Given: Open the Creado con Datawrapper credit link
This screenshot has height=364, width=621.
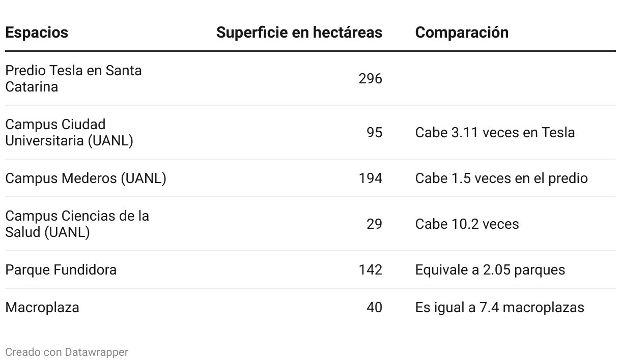Looking at the screenshot, I should [67, 352].
